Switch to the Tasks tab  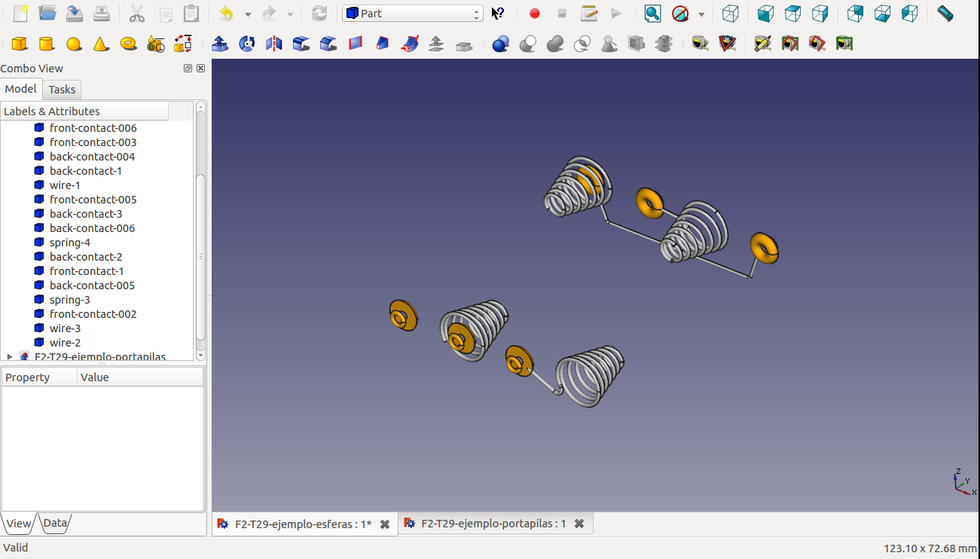62,90
